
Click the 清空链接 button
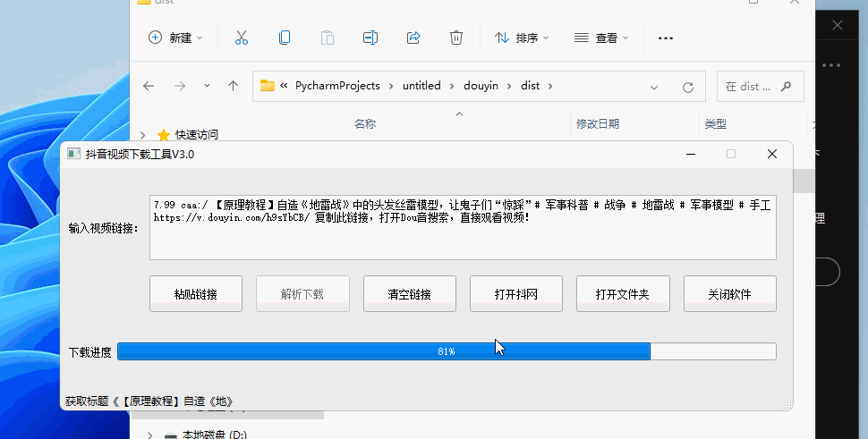410,294
